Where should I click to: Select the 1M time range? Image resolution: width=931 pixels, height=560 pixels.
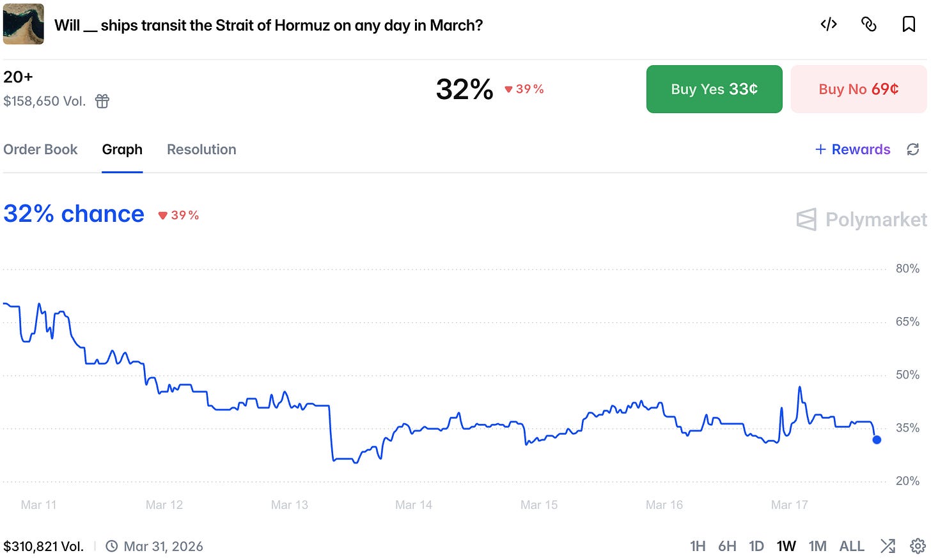[817, 546]
